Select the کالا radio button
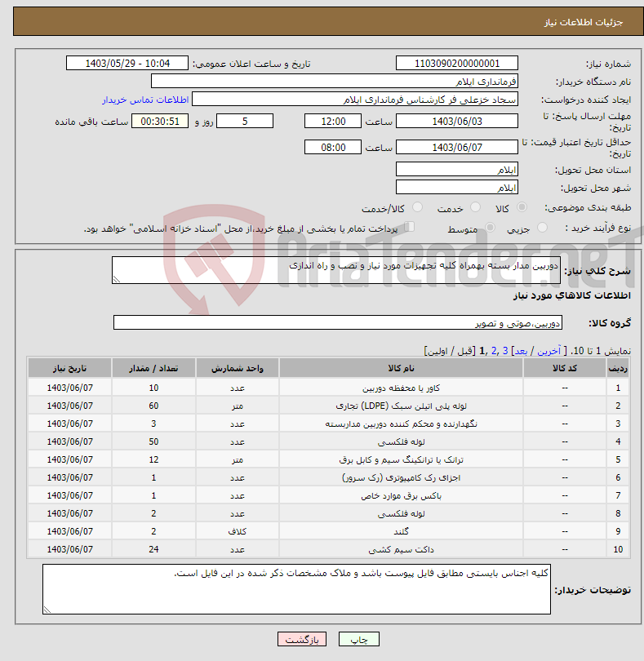Screen dimensions: 644x661 coord(522,207)
